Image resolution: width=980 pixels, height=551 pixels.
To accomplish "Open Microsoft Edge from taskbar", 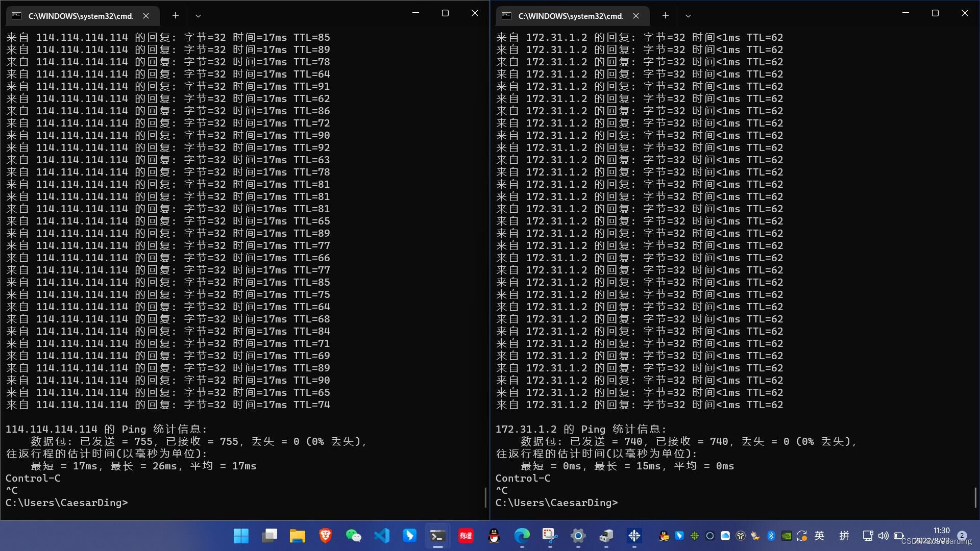I will pos(522,536).
